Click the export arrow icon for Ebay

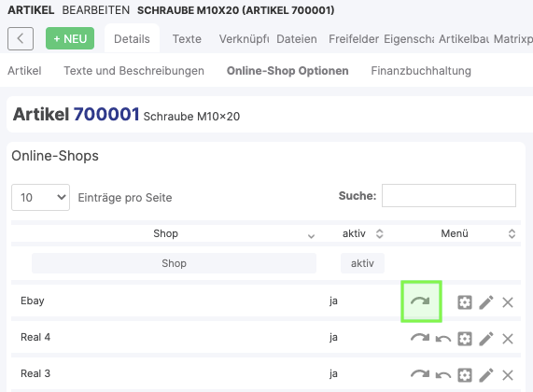(420, 301)
